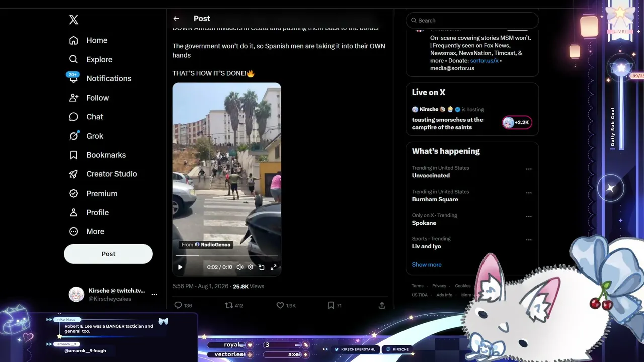Click the post timestamp 5:56 PM Aug 1, 2026

click(200, 286)
